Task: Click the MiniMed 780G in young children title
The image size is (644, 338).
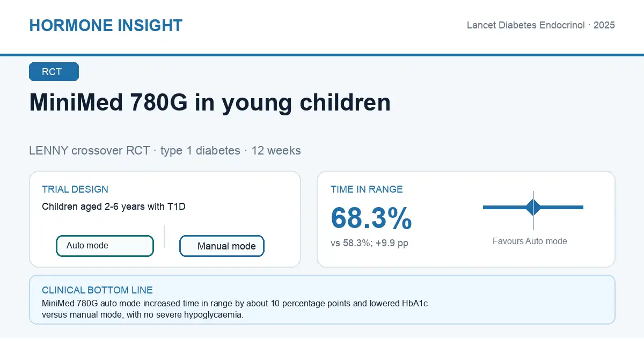Action: tap(210, 102)
